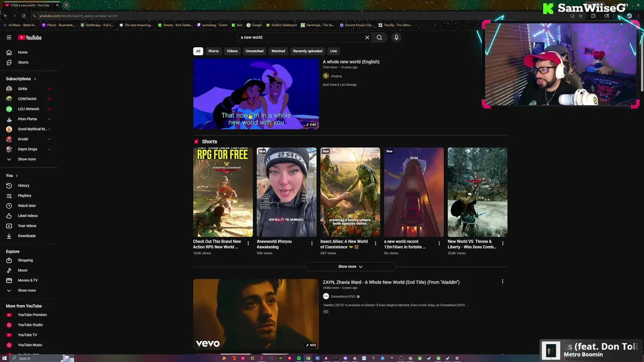Open the Google bookmark in bookmarks bar
This screenshot has height=362, width=644.
pyautogui.click(x=254, y=25)
